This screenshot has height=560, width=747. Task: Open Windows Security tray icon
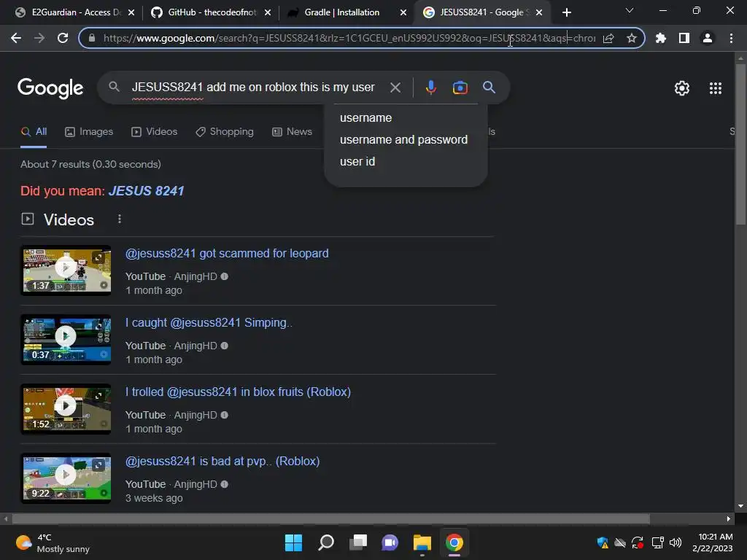602,542
